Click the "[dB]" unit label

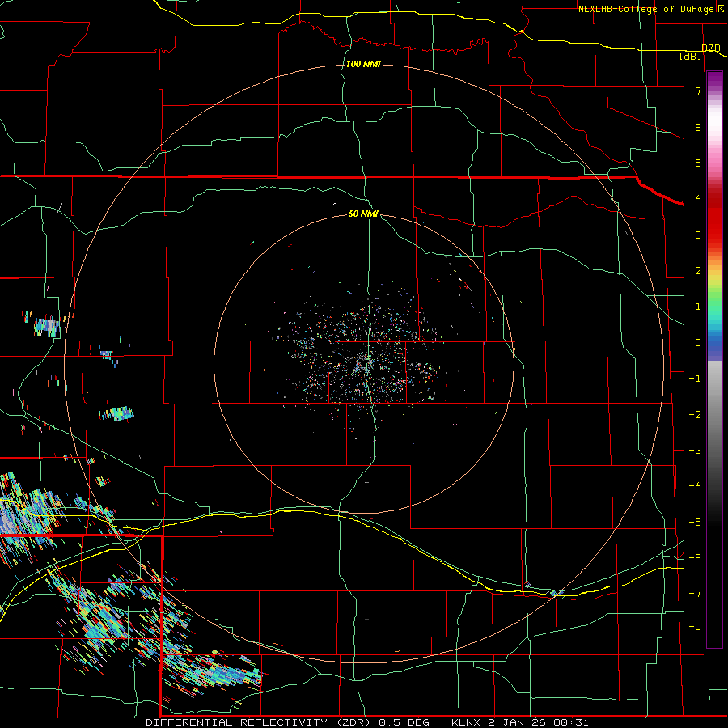[x=691, y=56]
